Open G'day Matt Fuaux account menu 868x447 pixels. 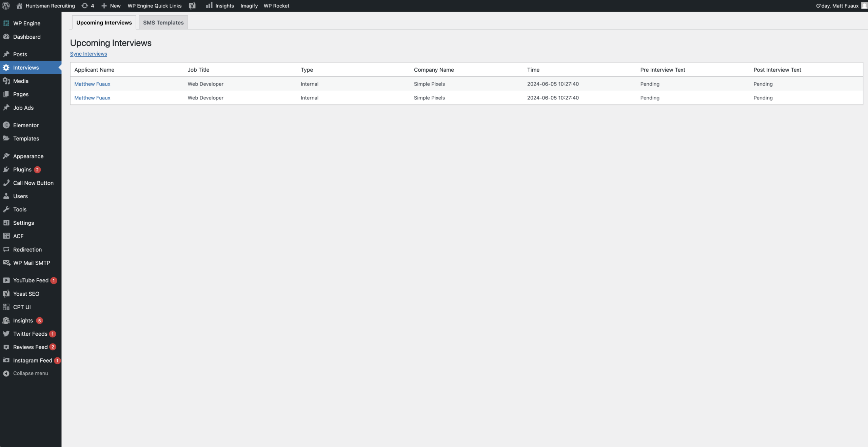click(x=837, y=6)
